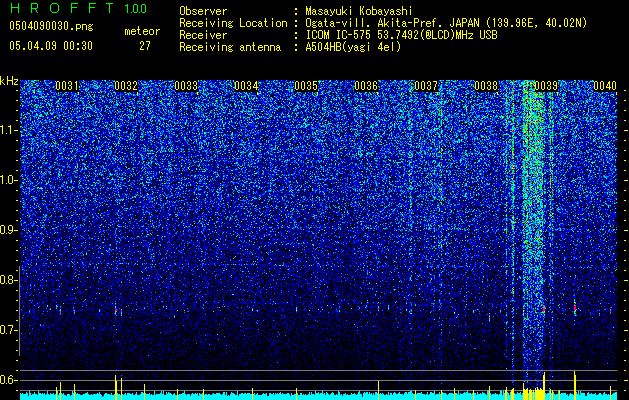Click the 'Observer' field label

point(203,11)
